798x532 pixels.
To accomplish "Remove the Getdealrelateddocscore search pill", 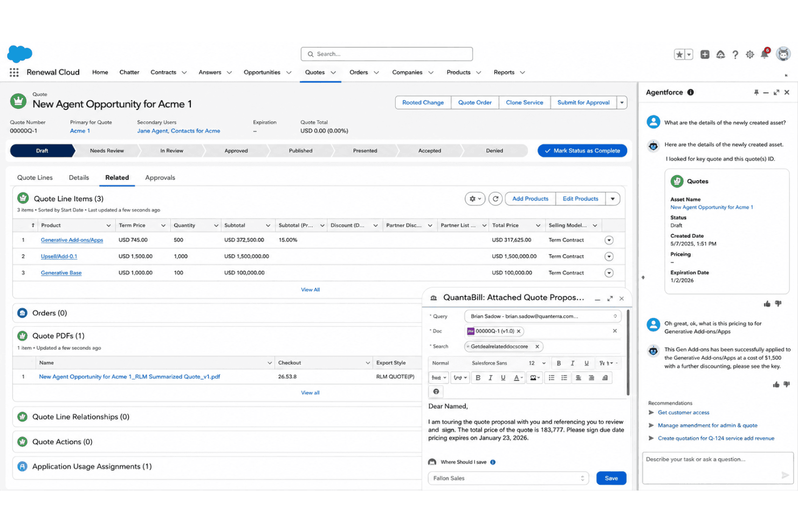I will tap(537, 347).
